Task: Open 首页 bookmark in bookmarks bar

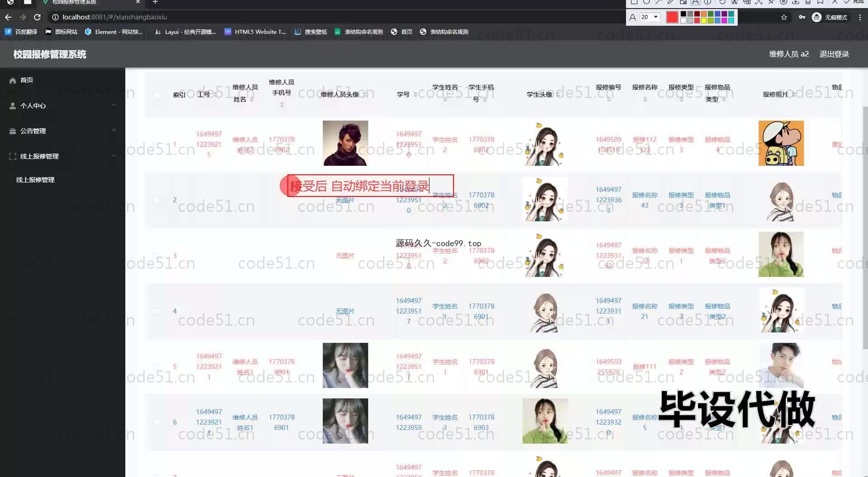Action: coord(401,32)
